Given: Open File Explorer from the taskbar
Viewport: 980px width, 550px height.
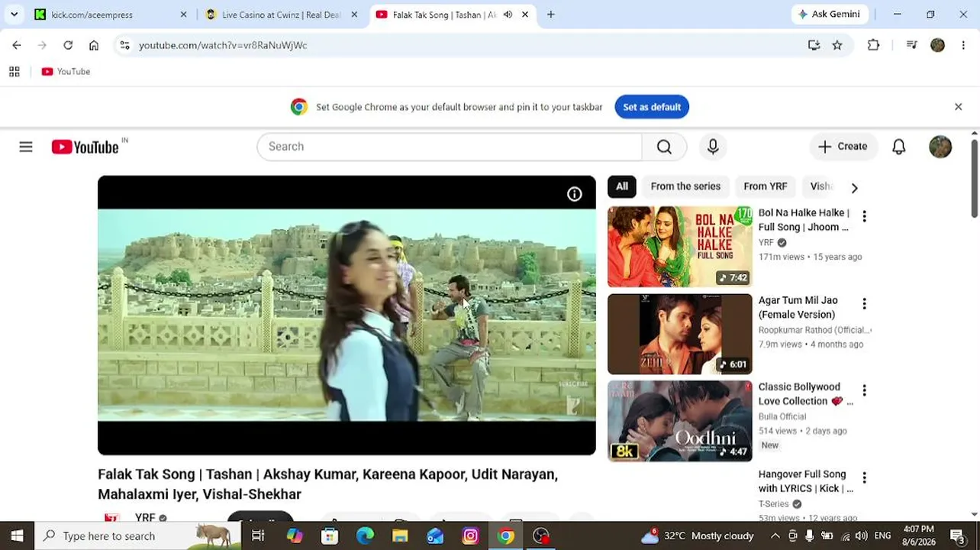Looking at the screenshot, I should coord(400,536).
